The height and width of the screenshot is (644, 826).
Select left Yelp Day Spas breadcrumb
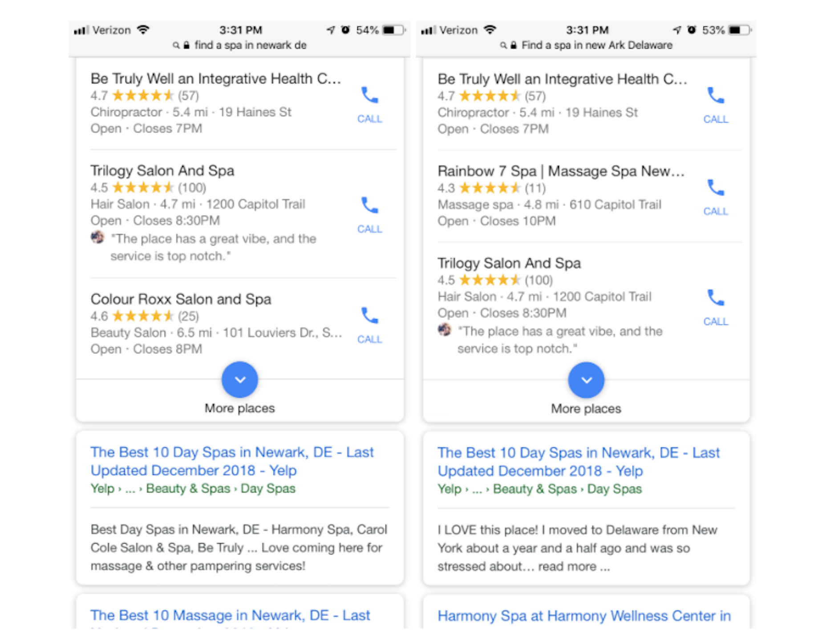[268, 488]
